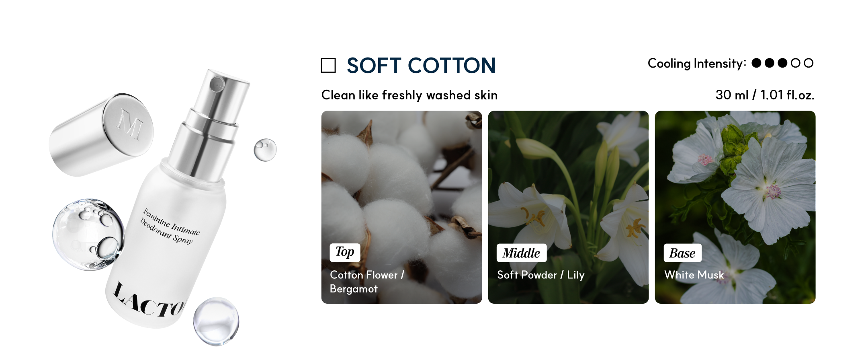The width and height of the screenshot is (868, 356).
Task: Click the small water droplet right of nozzle
Action: (265, 150)
